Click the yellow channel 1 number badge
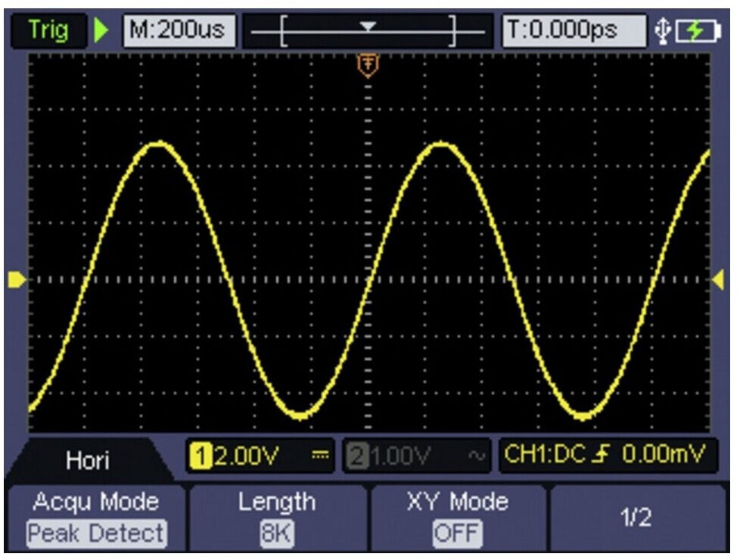 (x=200, y=456)
